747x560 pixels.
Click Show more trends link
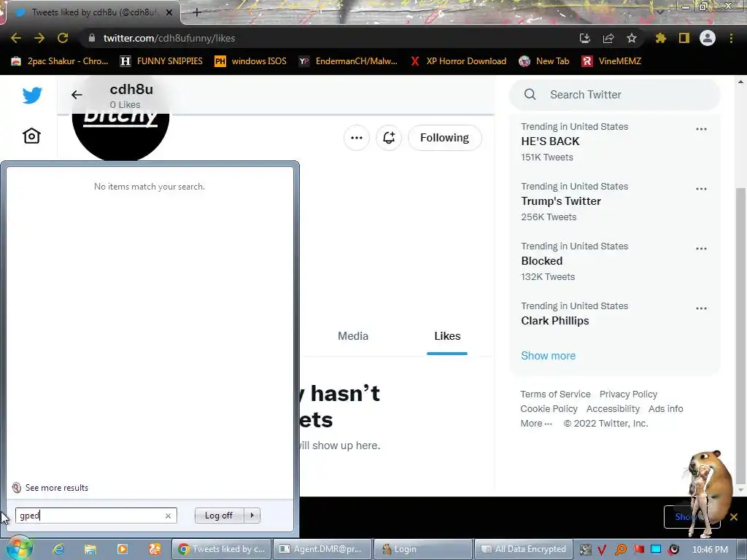(548, 356)
